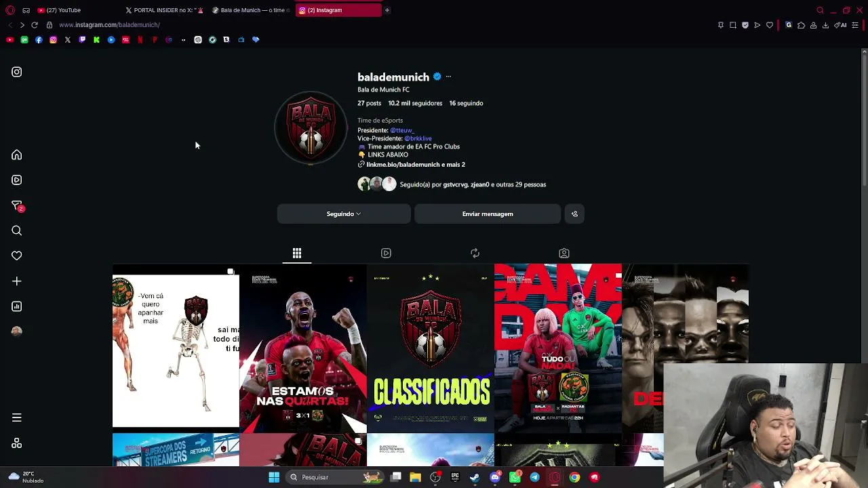Open File Explorer from the taskbar
This screenshot has height=488, width=868.
(416, 477)
